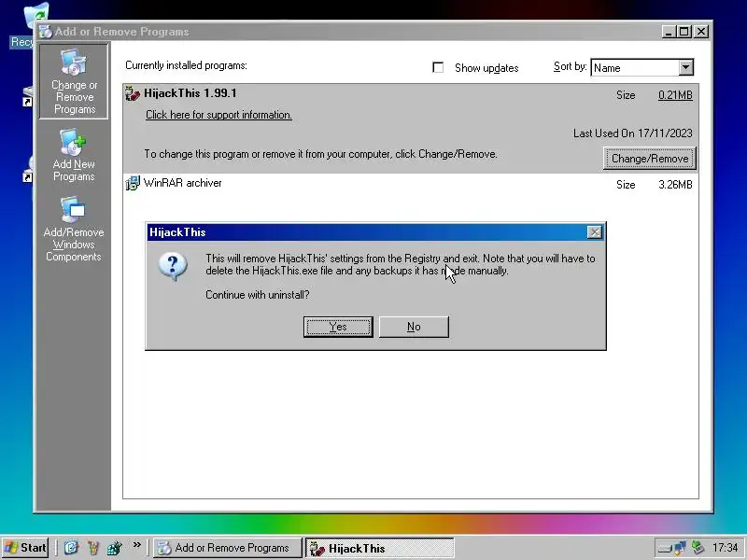Decline uninstall with the No button
This screenshot has height=560, width=747.
pos(414,327)
